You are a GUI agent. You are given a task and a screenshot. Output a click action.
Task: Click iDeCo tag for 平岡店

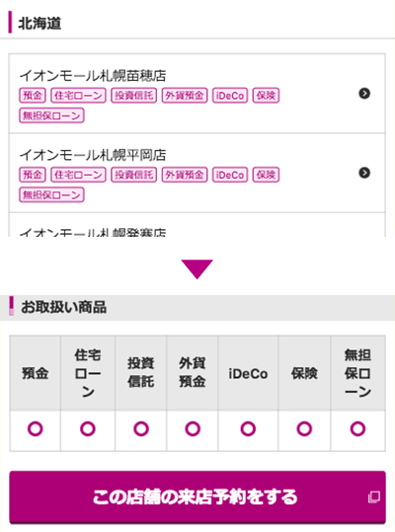[x=230, y=175]
